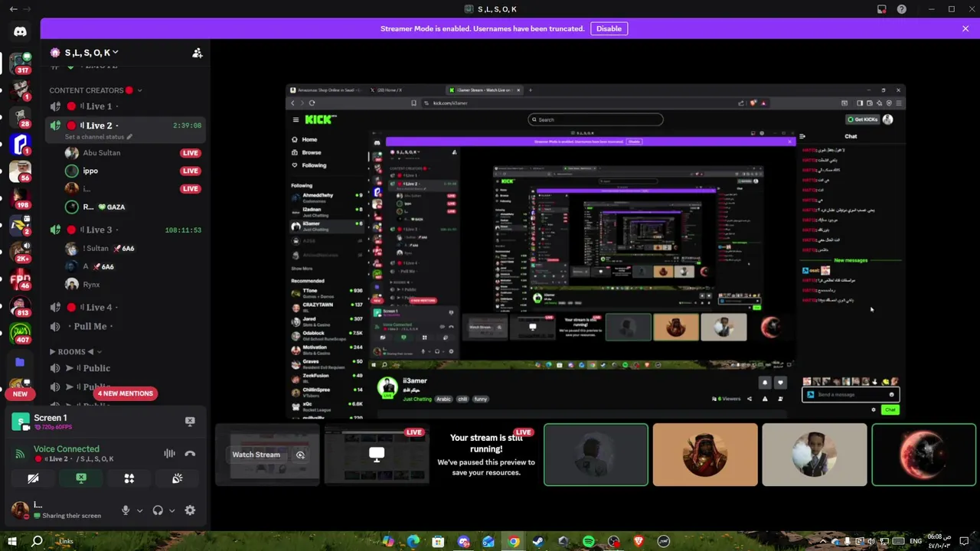Open Windows Start menu
The image size is (980, 551).
click(12, 541)
